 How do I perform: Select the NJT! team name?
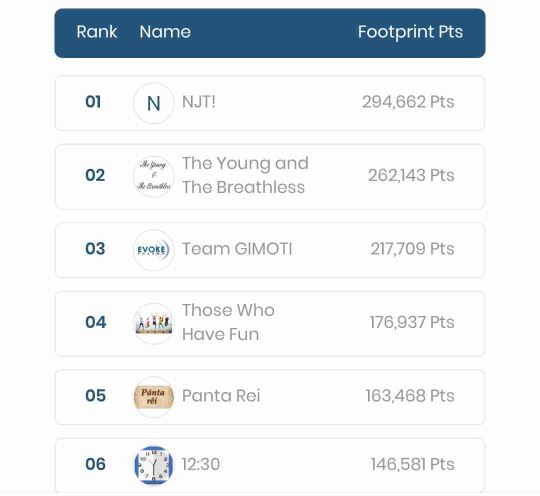[199, 102]
